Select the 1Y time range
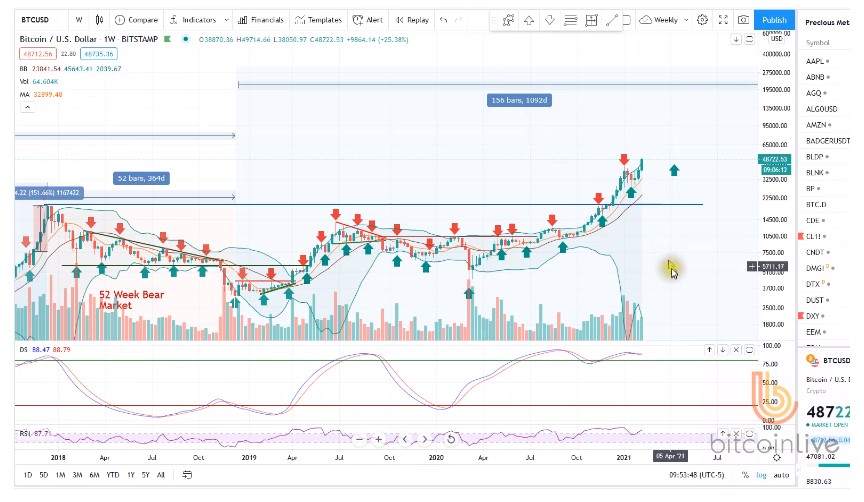The height and width of the screenshot is (502, 864). click(x=131, y=474)
